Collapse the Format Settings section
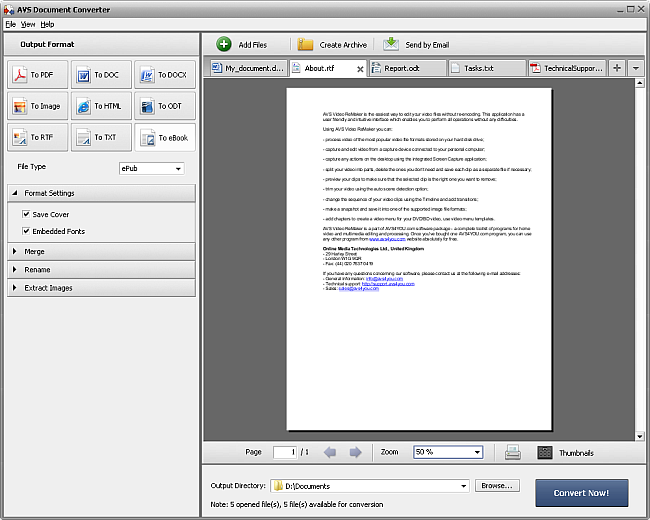Viewport: 650px width, 520px height. [x=101, y=193]
